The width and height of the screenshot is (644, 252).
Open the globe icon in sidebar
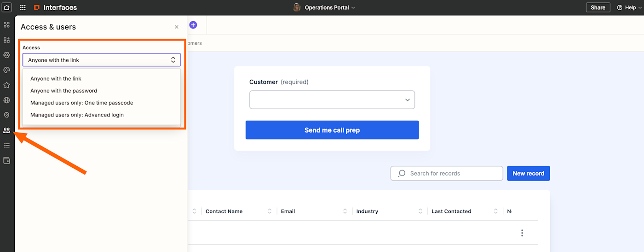tap(6, 100)
